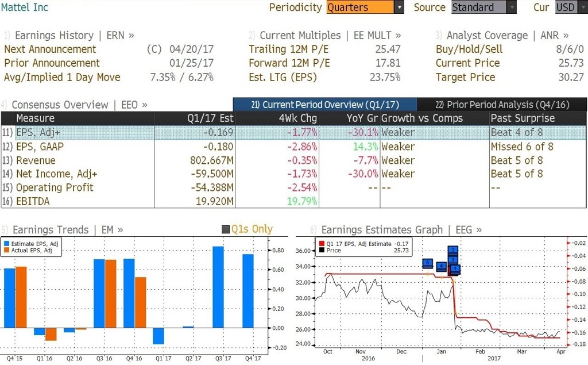
Task: Open the Analyst Coverage ANR link
Action: (508, 35)
